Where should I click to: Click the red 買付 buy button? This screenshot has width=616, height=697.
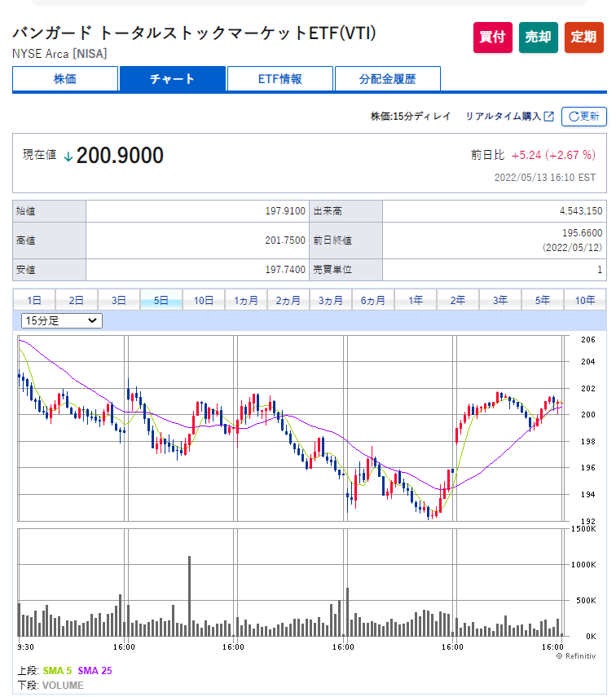(492, 37)
